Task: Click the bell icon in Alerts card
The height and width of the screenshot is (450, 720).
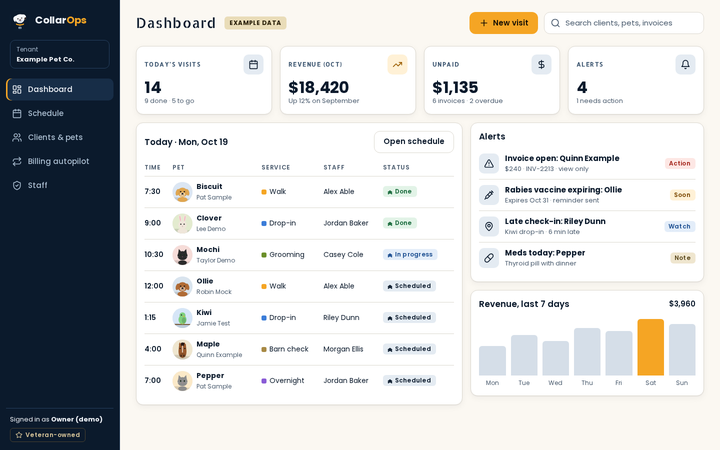Action: (685, 65)
